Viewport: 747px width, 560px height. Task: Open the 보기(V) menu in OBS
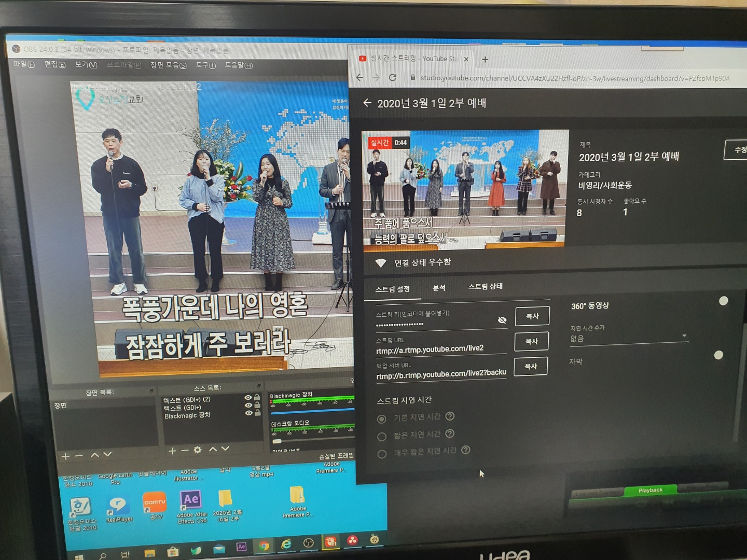86,65
